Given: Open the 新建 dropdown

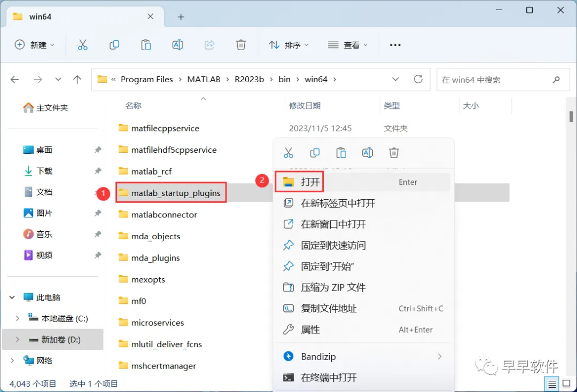Looking at the screenshot, I should tap(35, 45).
